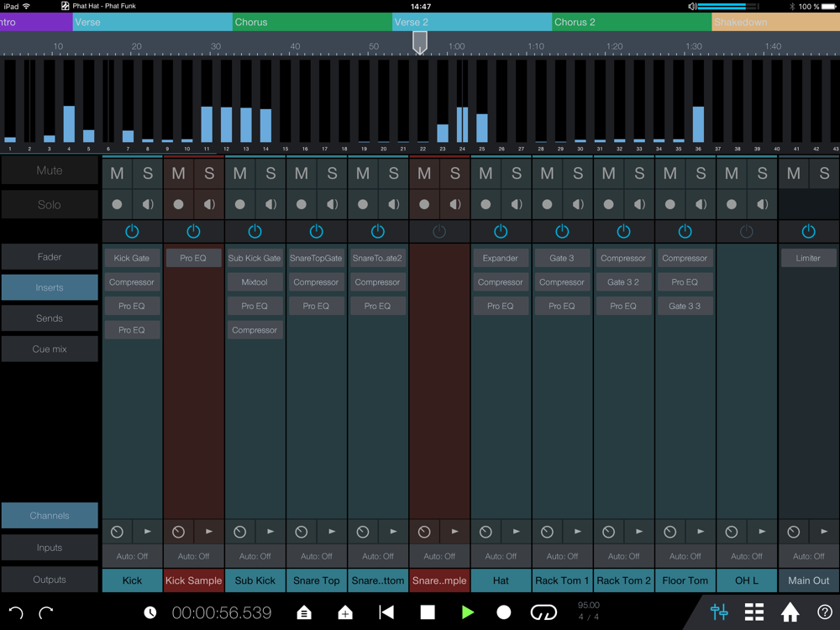This screenshot has height=630, width=840.
Task: Click the undo arrow in transport bar
Action: (x=16, y=613)
